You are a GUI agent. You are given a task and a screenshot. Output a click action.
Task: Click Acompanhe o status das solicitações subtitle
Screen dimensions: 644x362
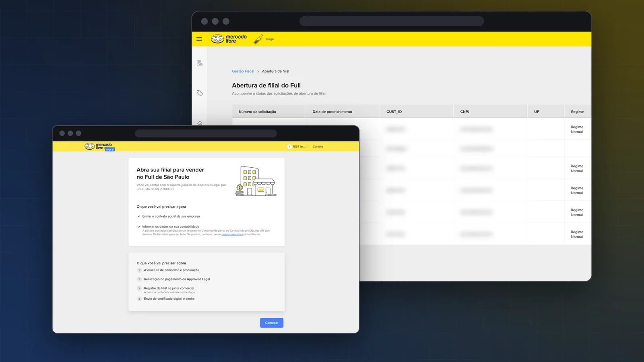click(x=279, y=94)
